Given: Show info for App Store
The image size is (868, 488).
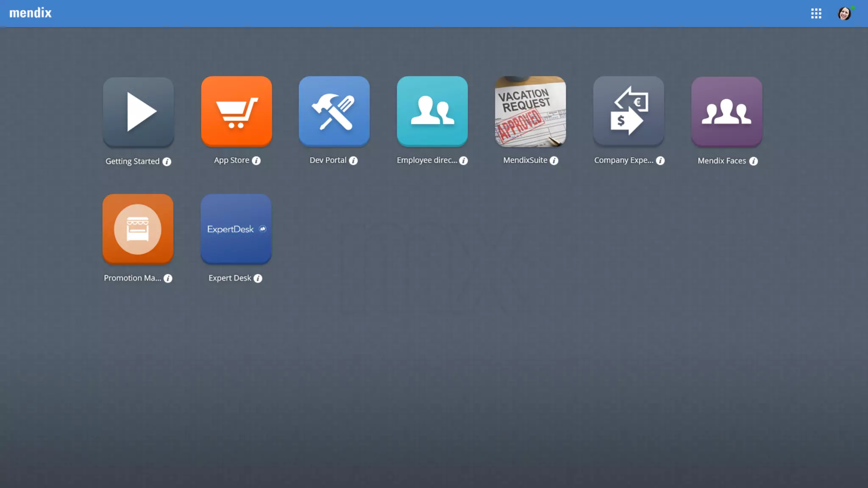Looking at the screenshot, I should click(x=256, y=161).
